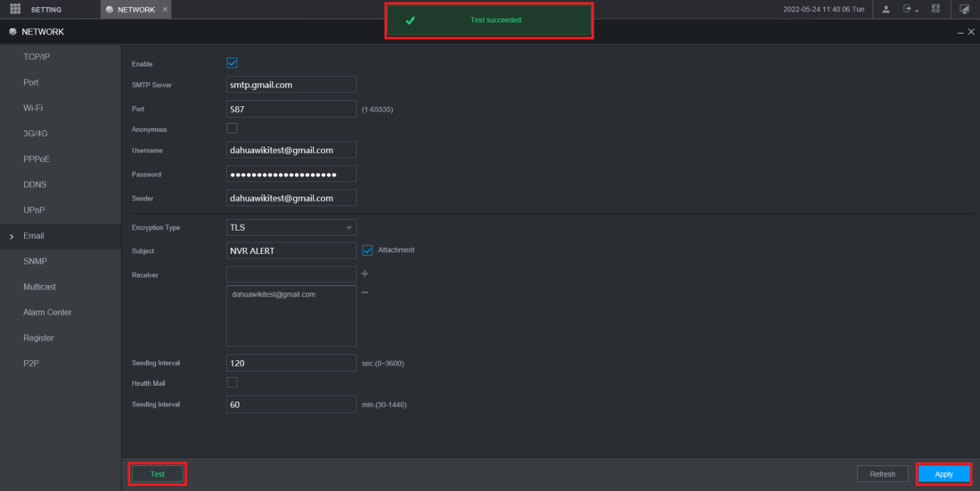Click into the SMTP Server field
The width and height of the screenshot is (980, 491).
point(291,85)
